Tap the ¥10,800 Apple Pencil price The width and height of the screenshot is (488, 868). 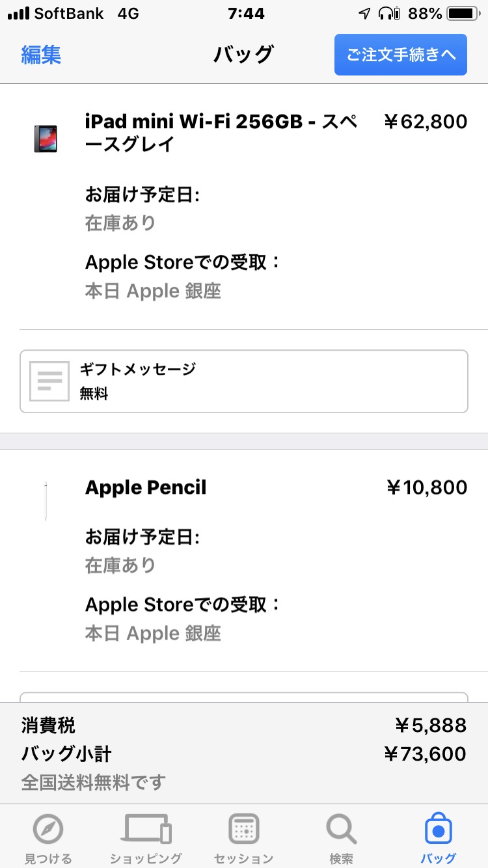(x=427, y=487)
